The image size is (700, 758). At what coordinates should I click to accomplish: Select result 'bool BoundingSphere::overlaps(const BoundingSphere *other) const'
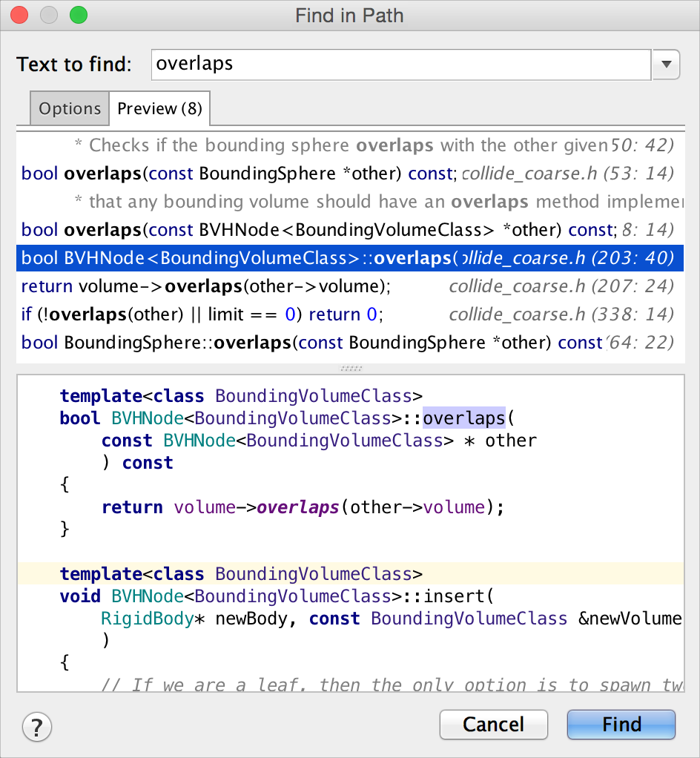tap(351, 342)
